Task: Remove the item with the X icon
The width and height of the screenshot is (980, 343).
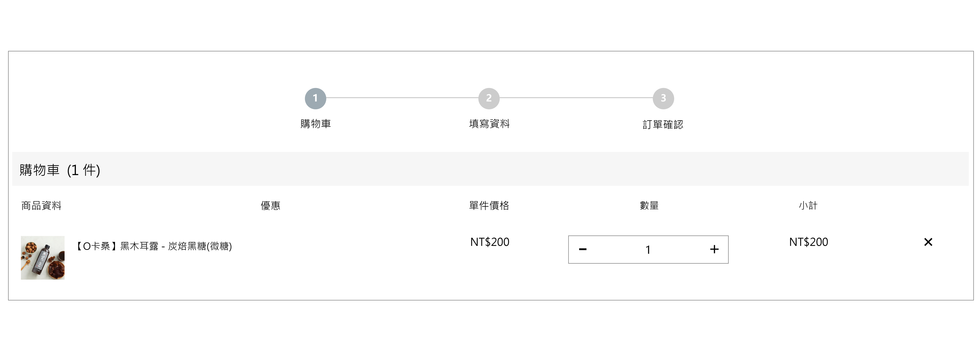Action: (928, 242)
